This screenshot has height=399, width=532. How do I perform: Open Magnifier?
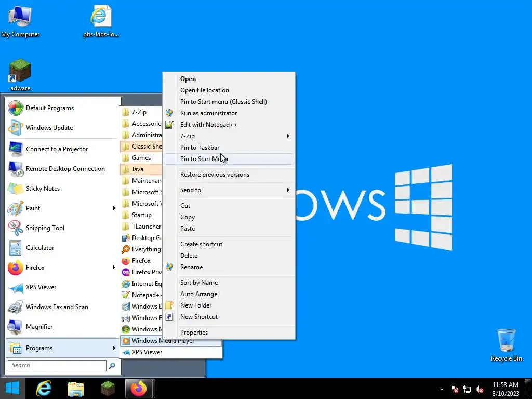(x=63, y=327)
